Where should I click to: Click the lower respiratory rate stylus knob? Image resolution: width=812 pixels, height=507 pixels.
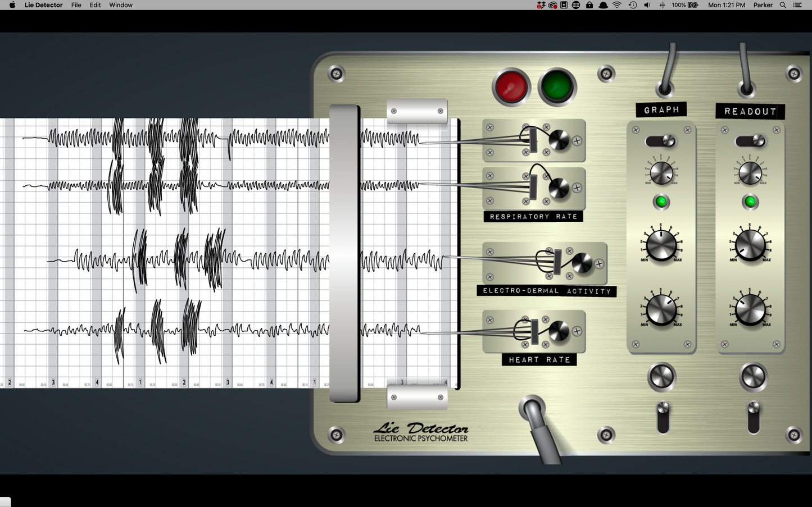point(560,187)
